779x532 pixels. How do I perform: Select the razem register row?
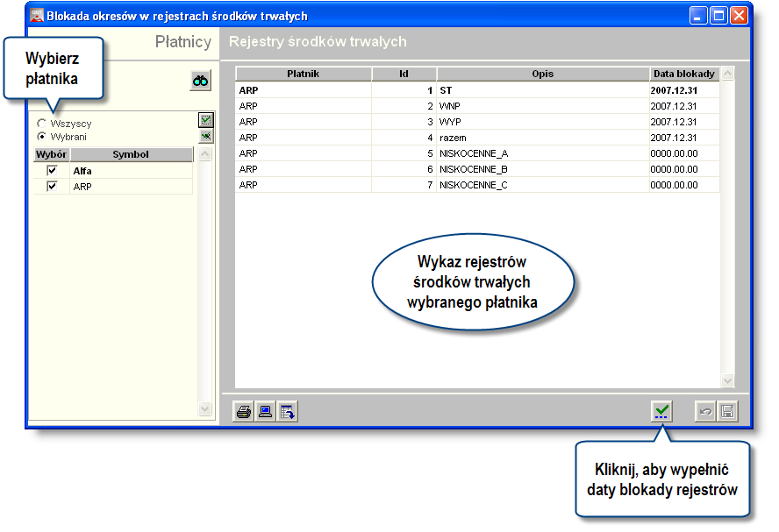click(x=477, y=138)
